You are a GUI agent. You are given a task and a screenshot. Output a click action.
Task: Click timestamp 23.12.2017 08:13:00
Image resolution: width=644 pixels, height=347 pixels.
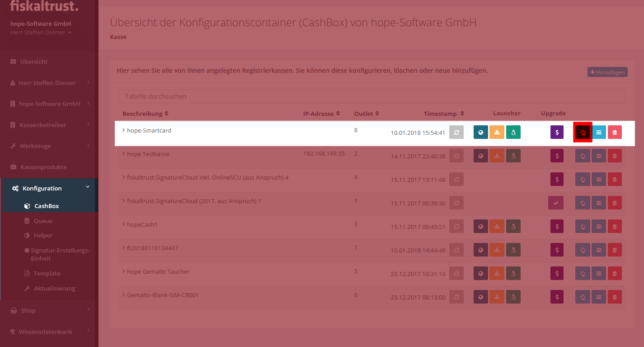[418, 298]
